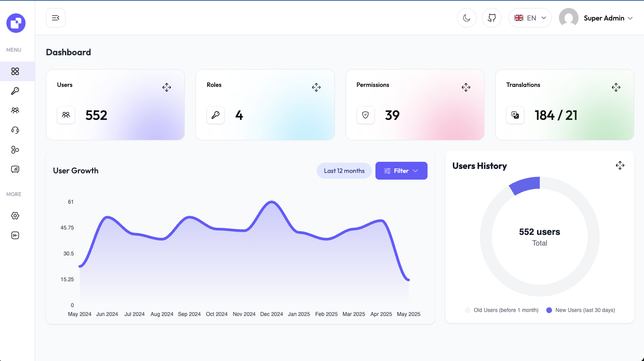This screenshot has width=644, height=361.
Task: Click the move handle on Users card
Action: click(167, 87)
